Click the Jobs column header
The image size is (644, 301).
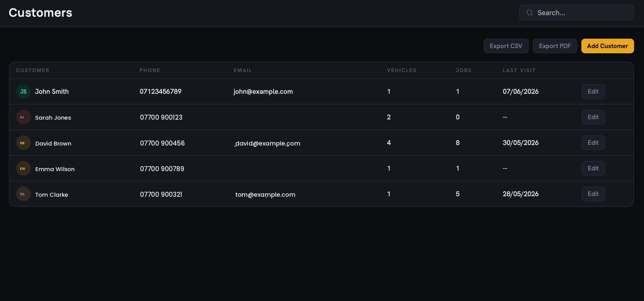[x=464, y=70]
